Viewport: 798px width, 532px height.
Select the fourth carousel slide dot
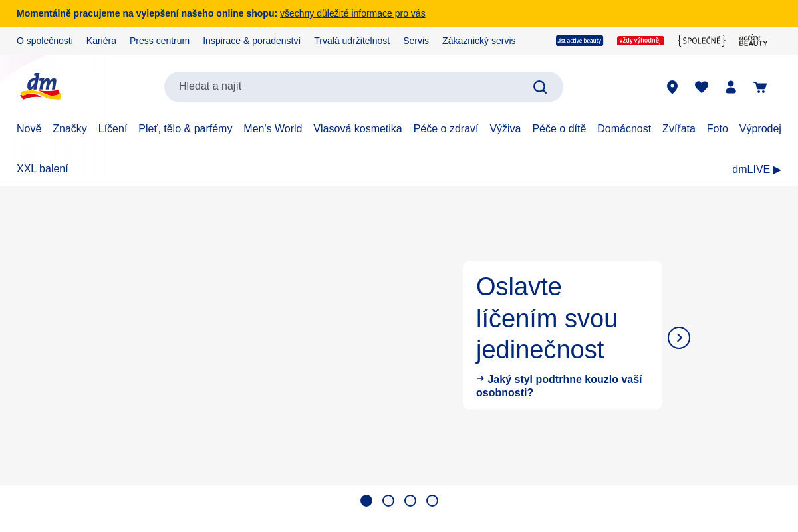432,501
